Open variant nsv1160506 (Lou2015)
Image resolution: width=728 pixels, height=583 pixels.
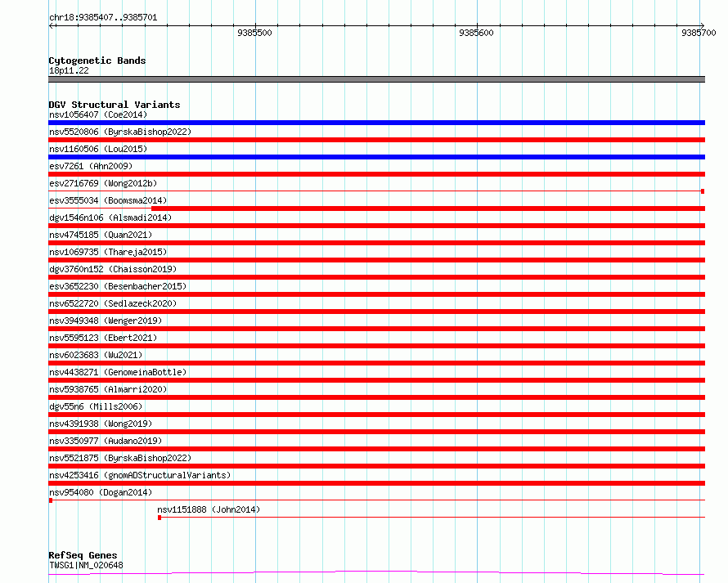pyautogui.click(x=98, y=149)
